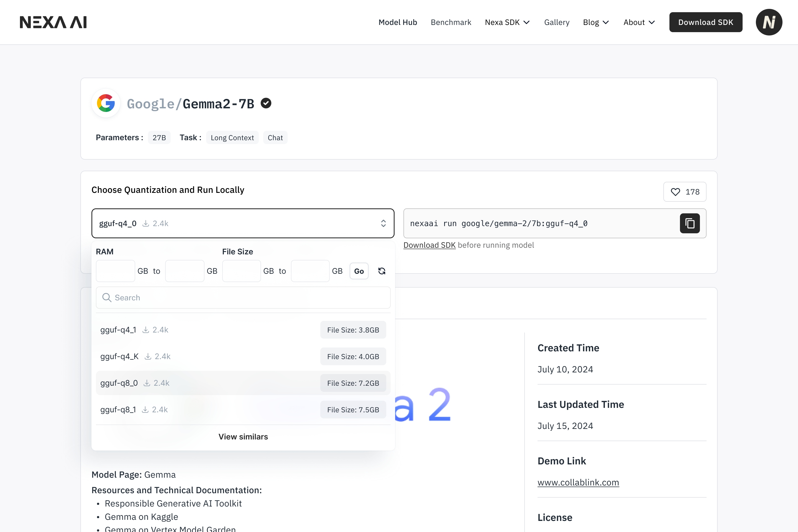798x532 pixels.
Task: Click the verified badge beside Gemma2-7B
Action: (266, 103)
